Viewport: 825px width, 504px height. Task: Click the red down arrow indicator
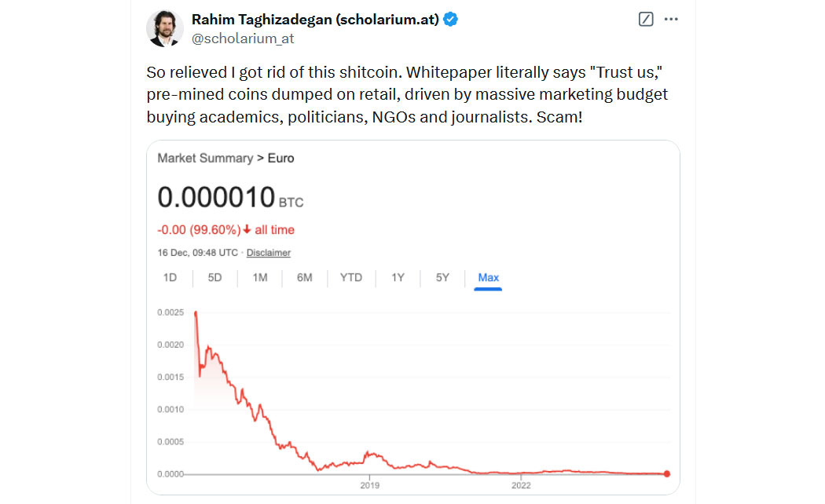coord(246,230)
